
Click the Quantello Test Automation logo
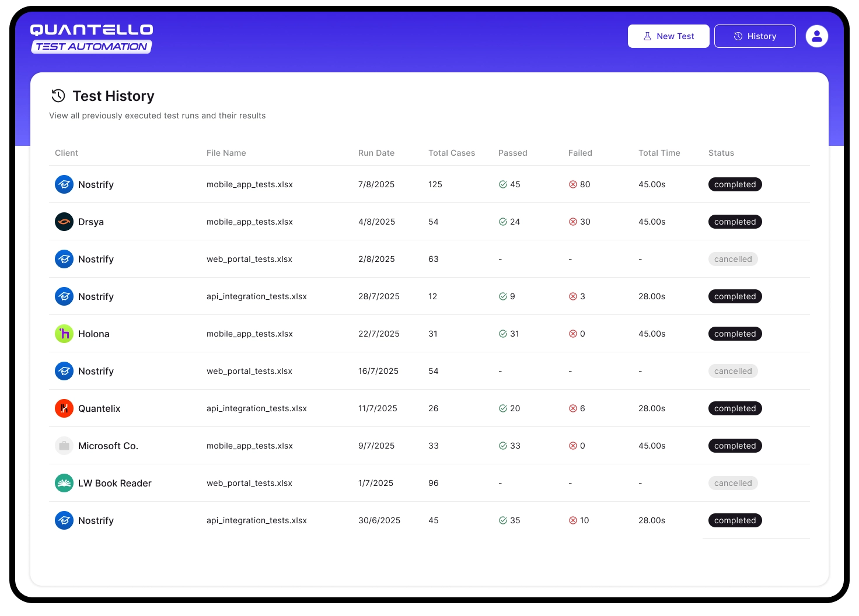click(x=92, y=38)
